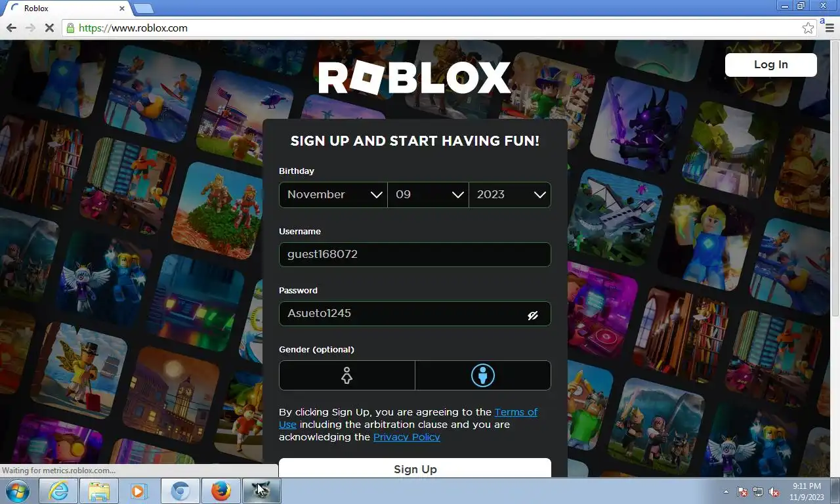Click the Username input field

[x=415, y=255]
